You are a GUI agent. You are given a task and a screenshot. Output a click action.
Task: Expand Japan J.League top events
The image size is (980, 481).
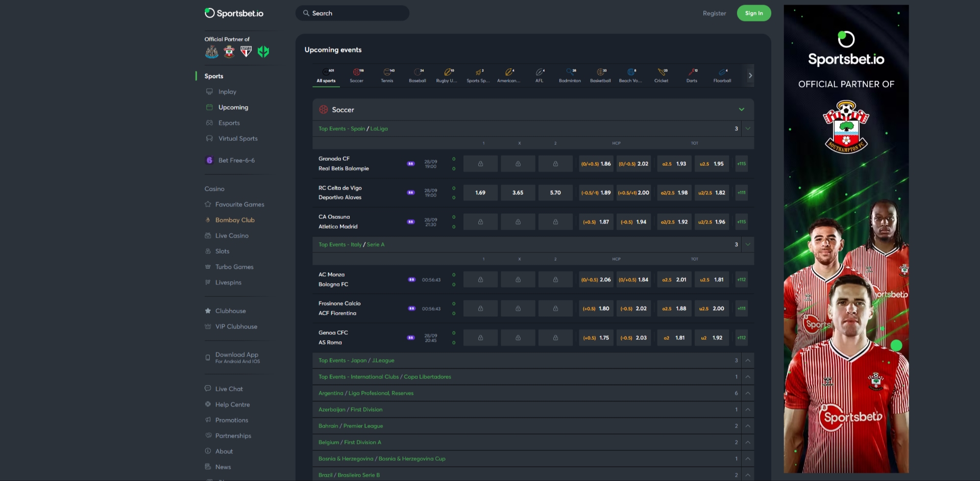pos(748,360)
